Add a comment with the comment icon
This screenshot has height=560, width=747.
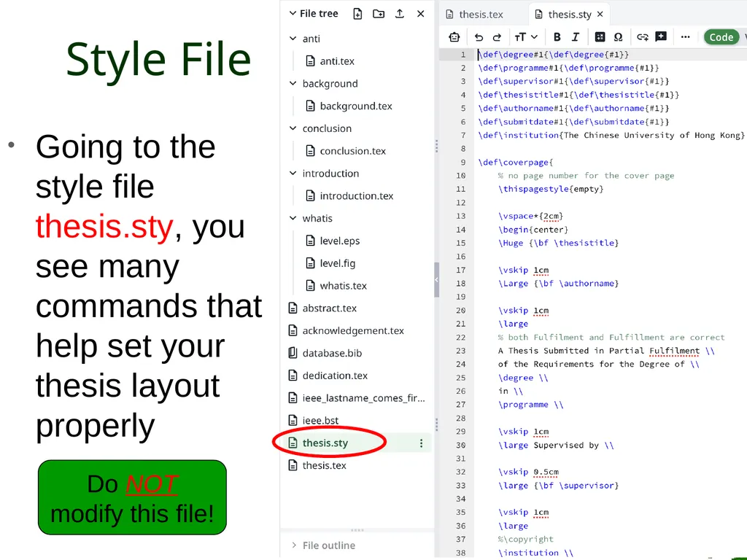661,36
